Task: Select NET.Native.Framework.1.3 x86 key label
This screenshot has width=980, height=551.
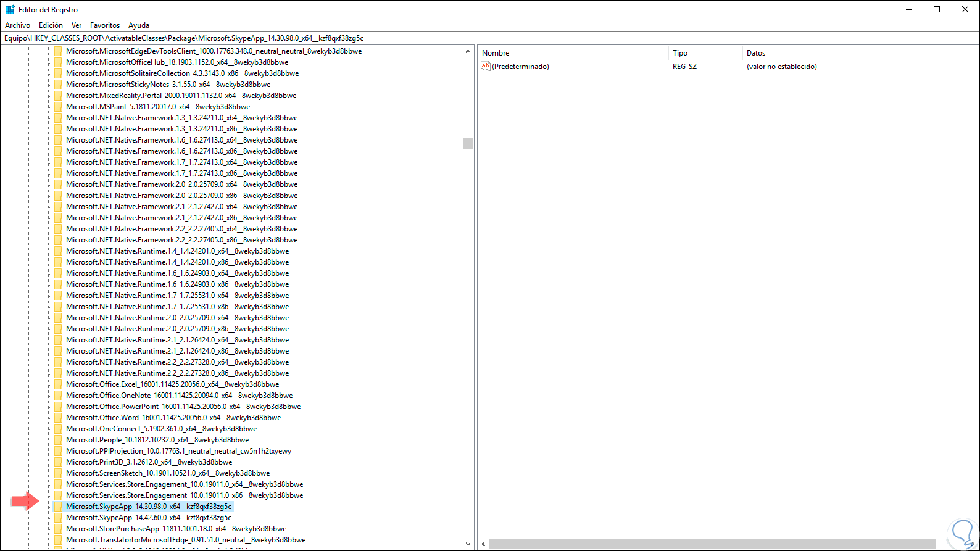Action: pyautogui.click(x=181, y=129)
